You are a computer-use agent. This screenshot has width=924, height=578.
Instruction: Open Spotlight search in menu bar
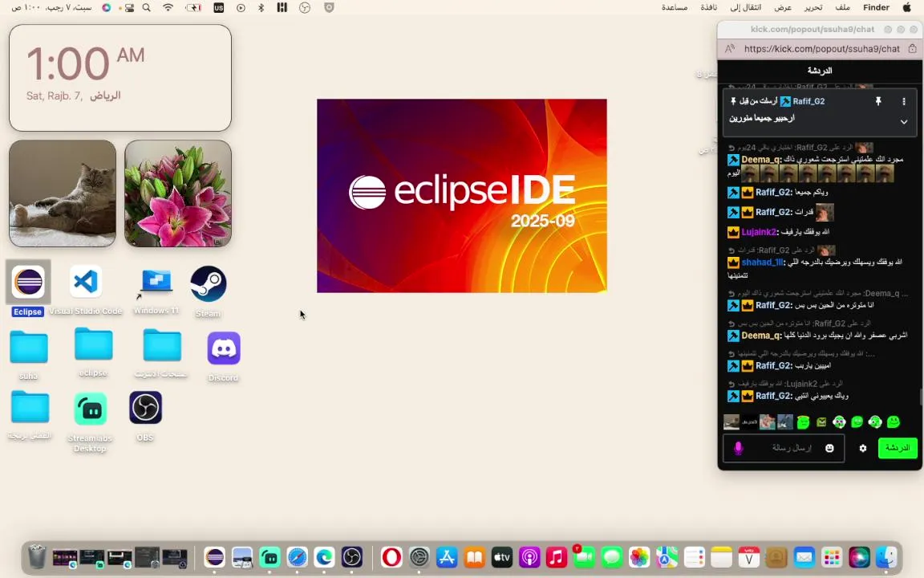point(147,8)
